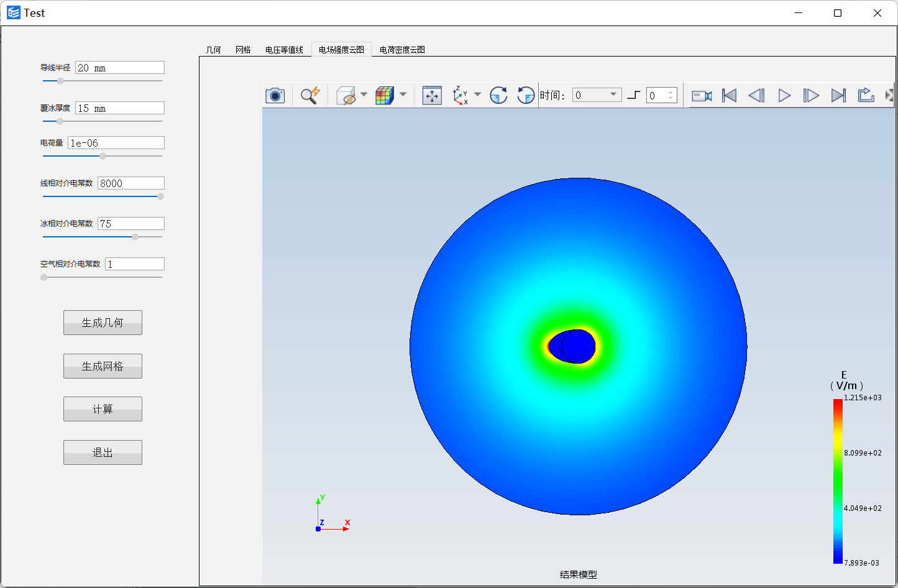
Task: Rotate the view counterclockwise
Action: pyautogui.click(x=526, y=95)
